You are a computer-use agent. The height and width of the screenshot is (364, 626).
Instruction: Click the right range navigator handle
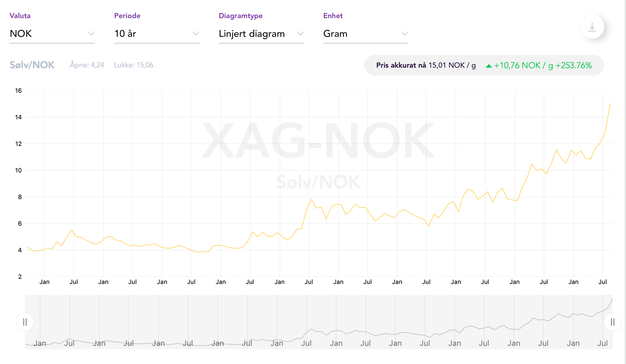tap(613, 322)
